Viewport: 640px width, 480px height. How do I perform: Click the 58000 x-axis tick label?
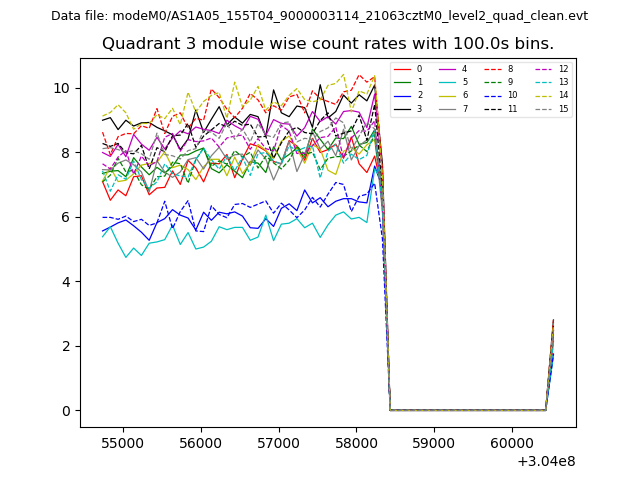coord(356,441)
